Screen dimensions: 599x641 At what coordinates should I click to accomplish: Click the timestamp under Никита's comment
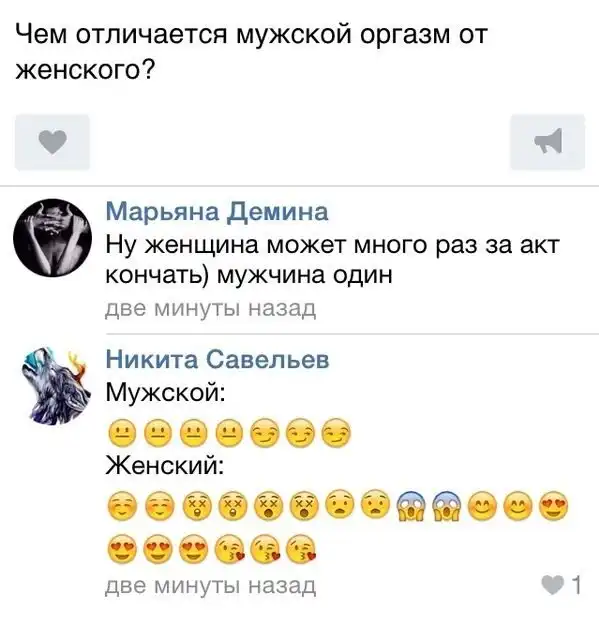(211, 586)
